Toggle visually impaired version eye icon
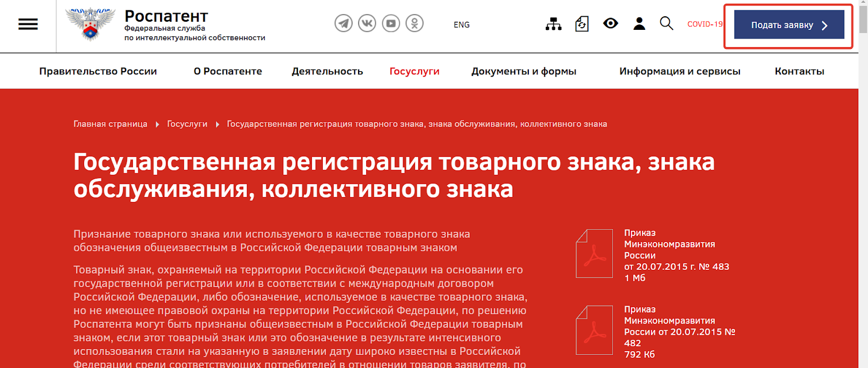Viewport: 868px width, 368px height. coord(611,23)
